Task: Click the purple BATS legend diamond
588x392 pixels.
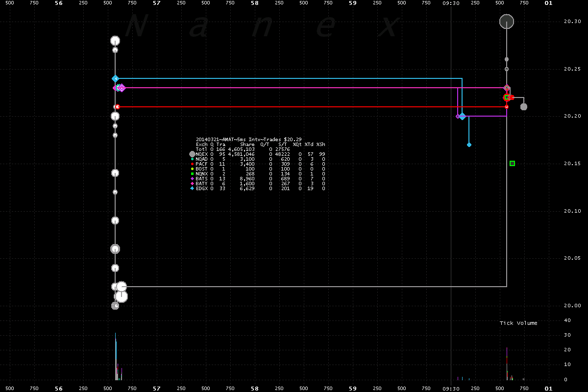Action: pyautogui.click(x=192, y=179)
